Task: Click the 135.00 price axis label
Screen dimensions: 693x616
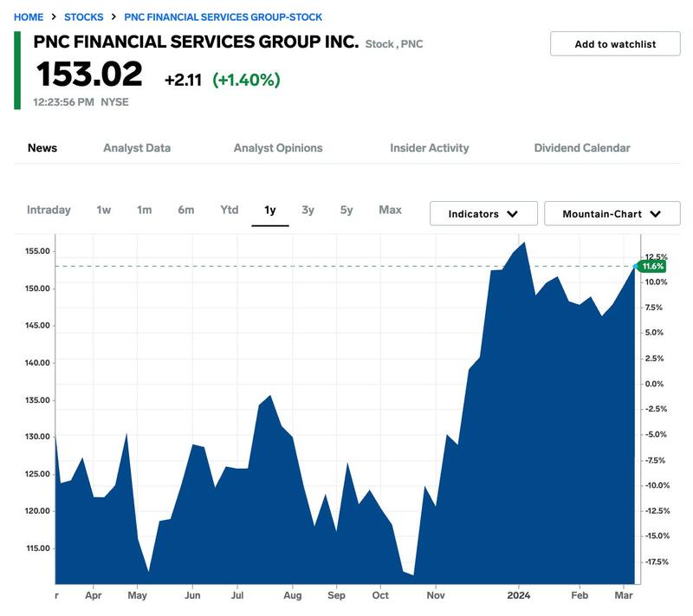Action: tap(37, 400)
